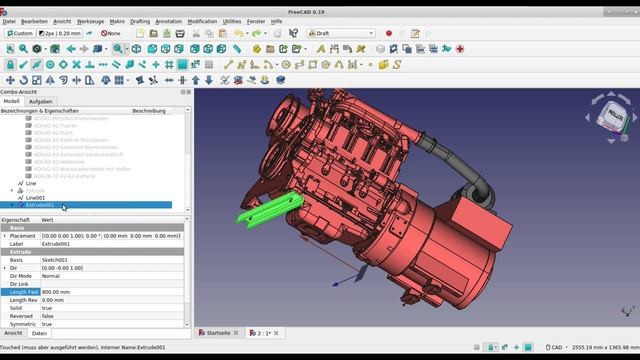The width and height of the screenshot is (640, 360).
Task: Open the Modification menu
Action: (202, 21)
